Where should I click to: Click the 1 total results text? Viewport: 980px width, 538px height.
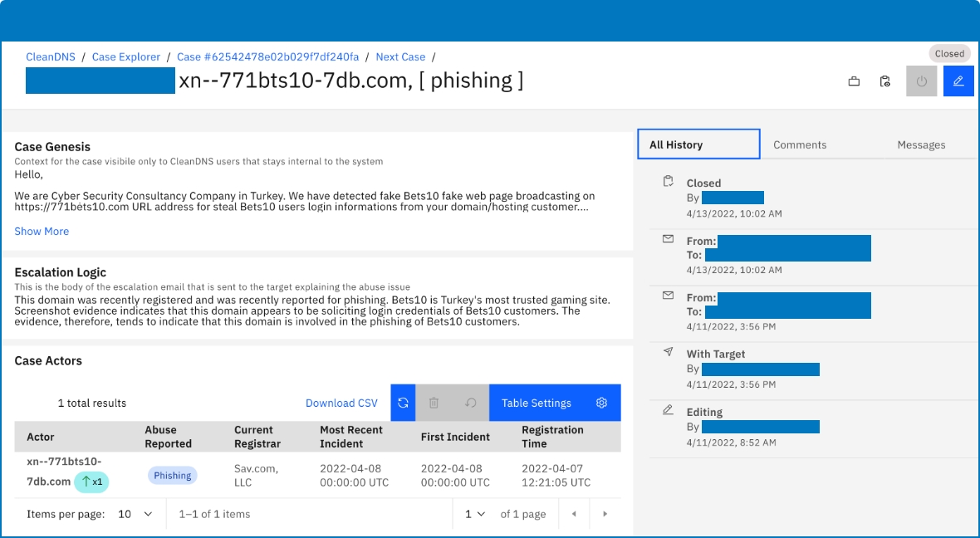point(92,403)
